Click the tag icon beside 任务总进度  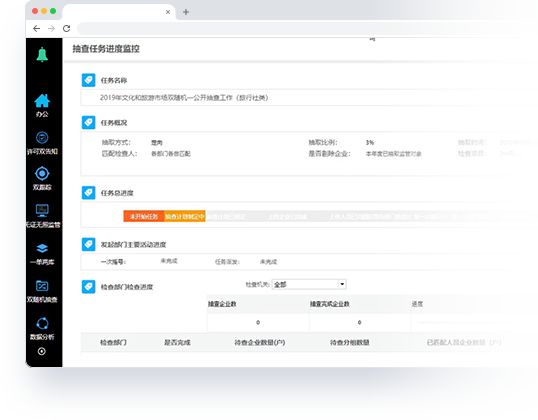[89, 193]
